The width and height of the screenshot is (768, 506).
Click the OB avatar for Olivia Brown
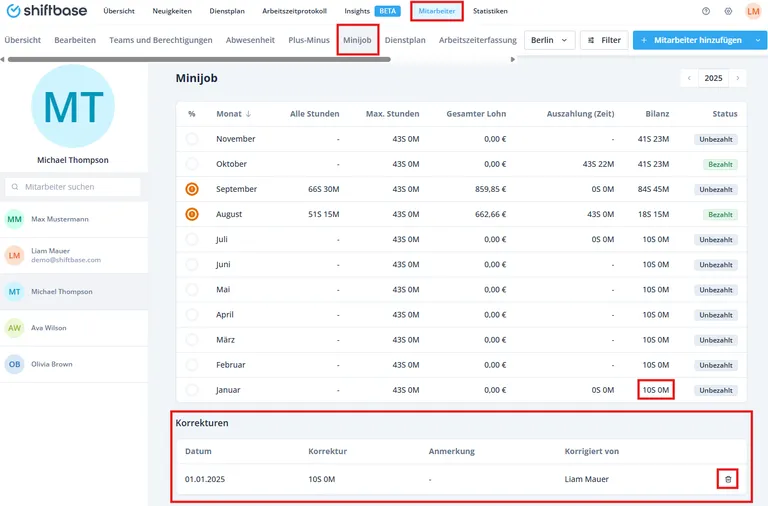tap(14, 364)
